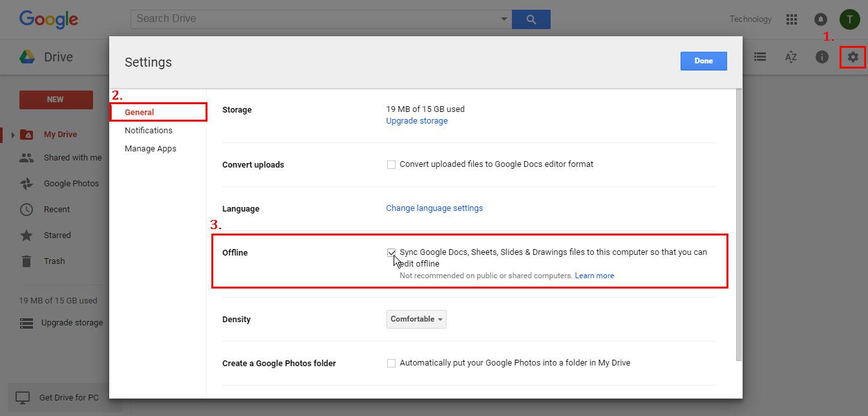Click the view details info icon
The height and width of the screenshot is (416, 868).
pos(821,57)
